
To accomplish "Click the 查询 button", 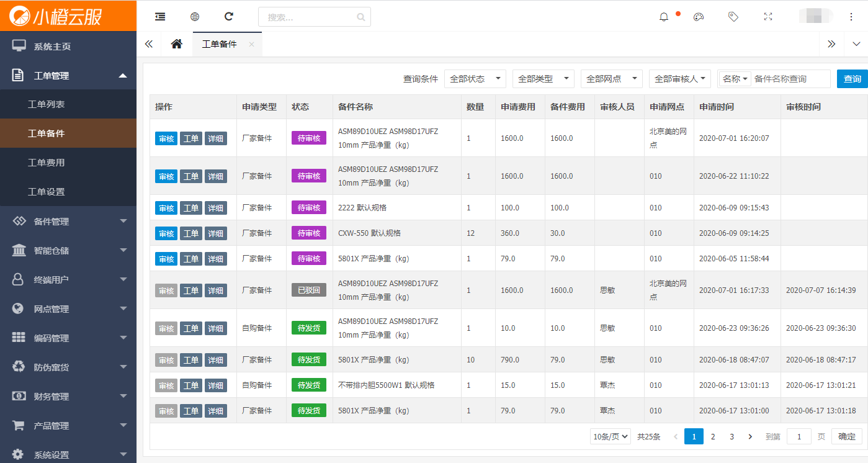I will pyautogui.click(x=852, y=79).
